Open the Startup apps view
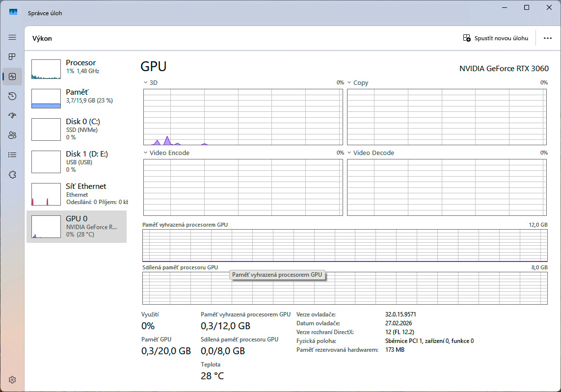This screenshot has height=392, width=561. click(12, 115)
